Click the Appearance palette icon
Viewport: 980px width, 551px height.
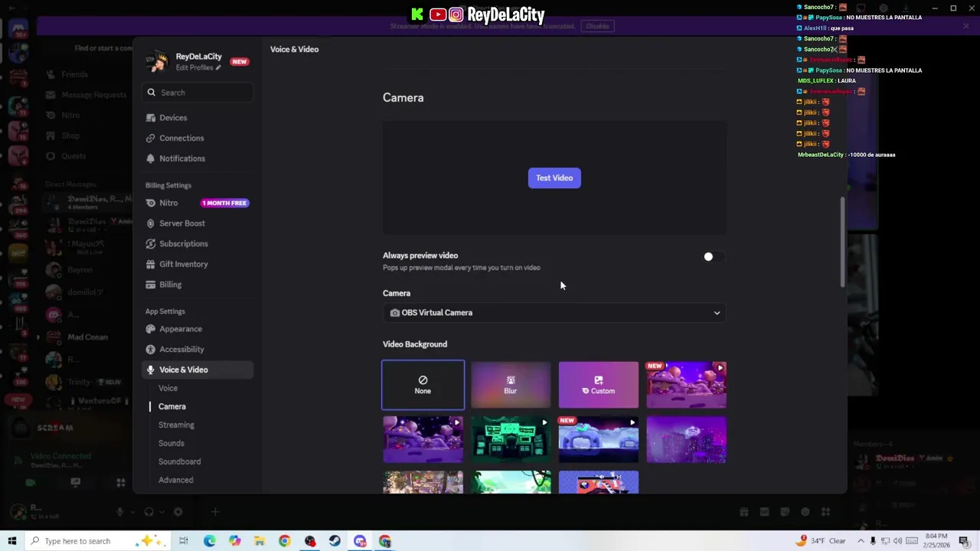pyautogui.click(x=151, y=329)
